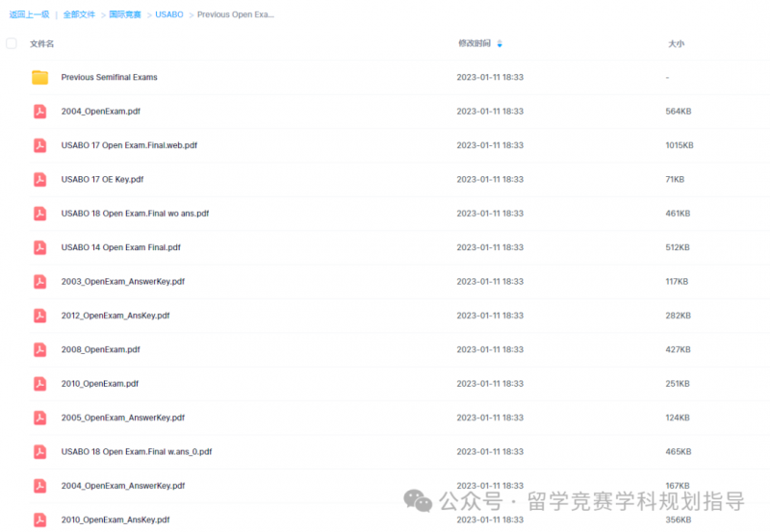Click PDF icon of 2003_OpenExam_AnswerKey.pdf

39,282
